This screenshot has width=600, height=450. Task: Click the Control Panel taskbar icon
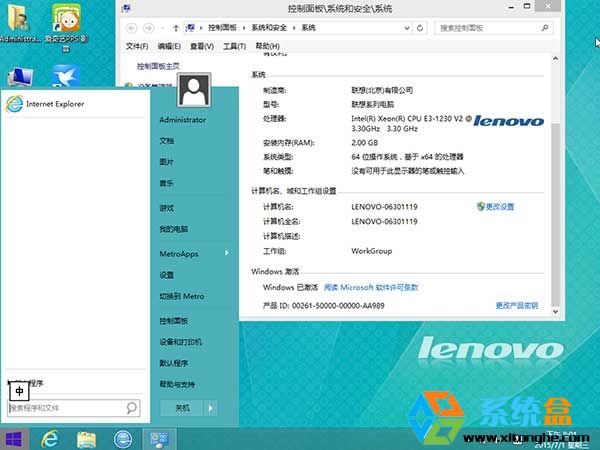tap(157, 438)
